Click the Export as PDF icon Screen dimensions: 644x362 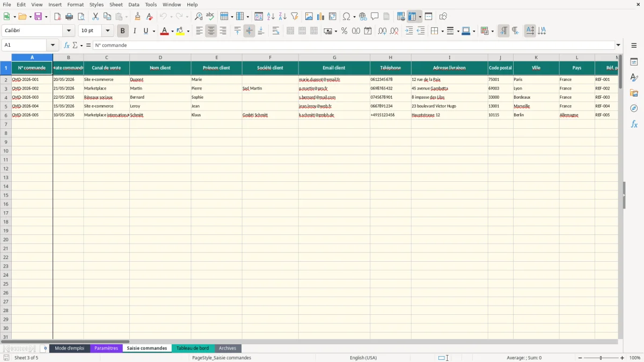point(57,17)
